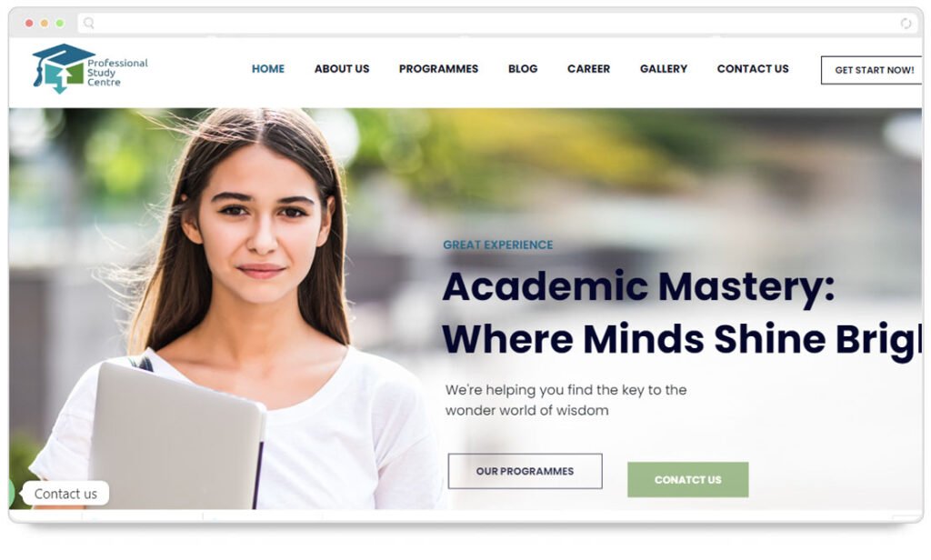Screen dimensions: 931x560
Task: Open the HOME menu item
Action: pyautogui.click(x=268, y=69)
